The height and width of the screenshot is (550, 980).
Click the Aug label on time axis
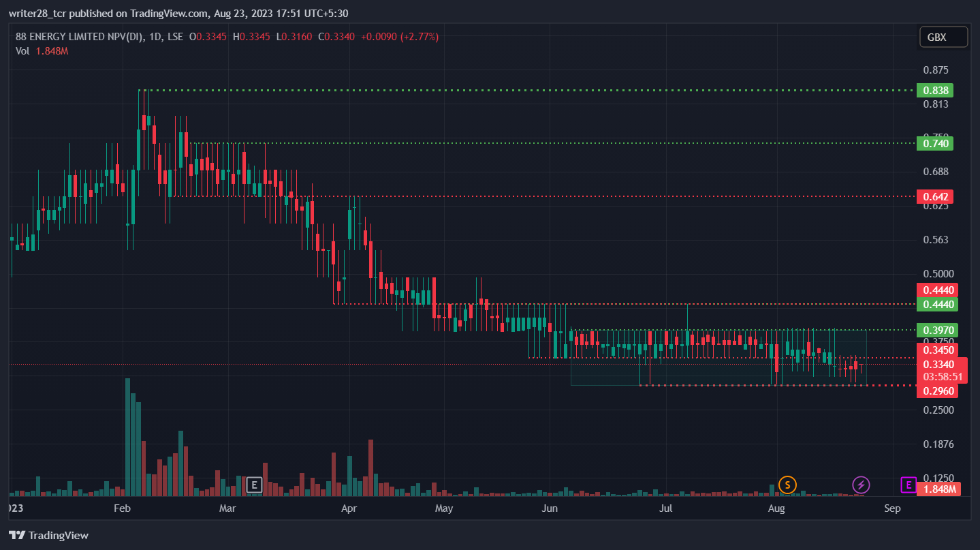pyautogui.click(x=776, y=508)
